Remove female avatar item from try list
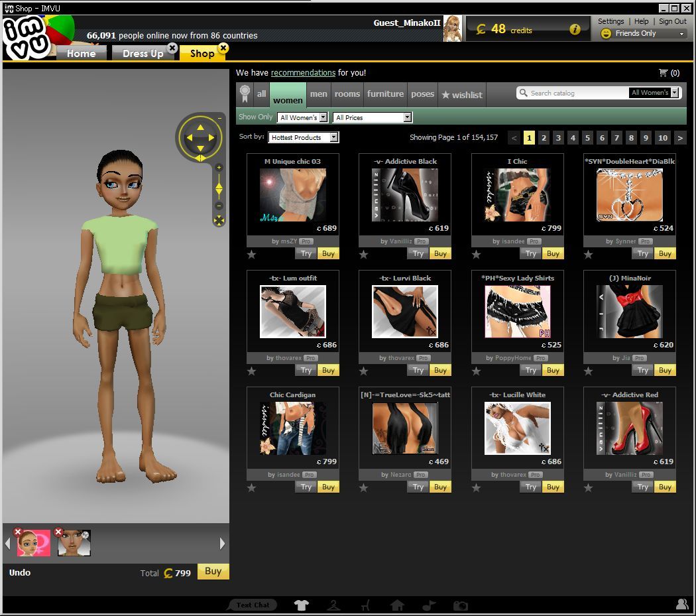Screen dimensions: 696x616 point(18,532)
